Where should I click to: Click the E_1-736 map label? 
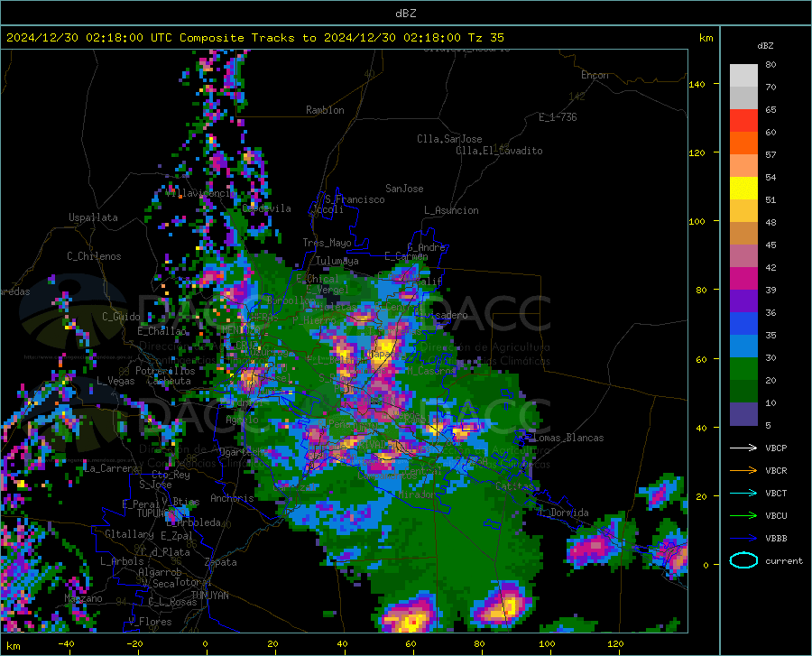(558, 117)
